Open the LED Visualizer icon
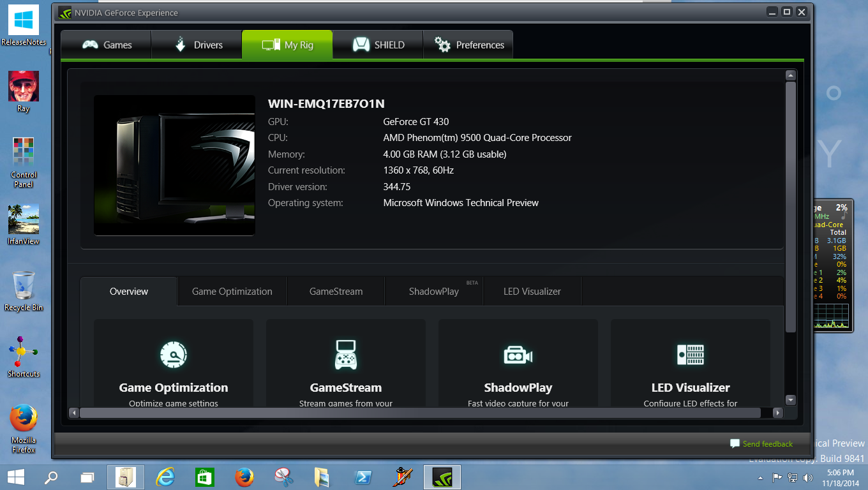This screenshot has width=868, height=490. pyautogui.click(x=691, y=355)
